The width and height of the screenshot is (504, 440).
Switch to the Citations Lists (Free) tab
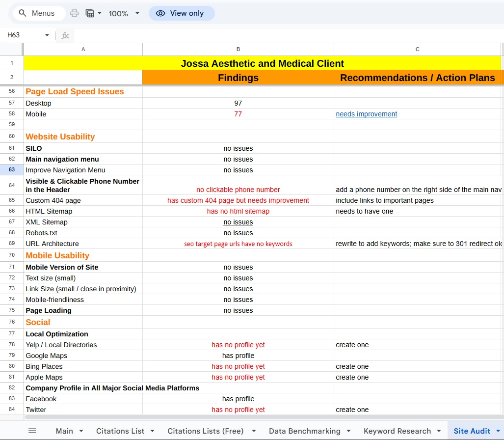[206, 431]
